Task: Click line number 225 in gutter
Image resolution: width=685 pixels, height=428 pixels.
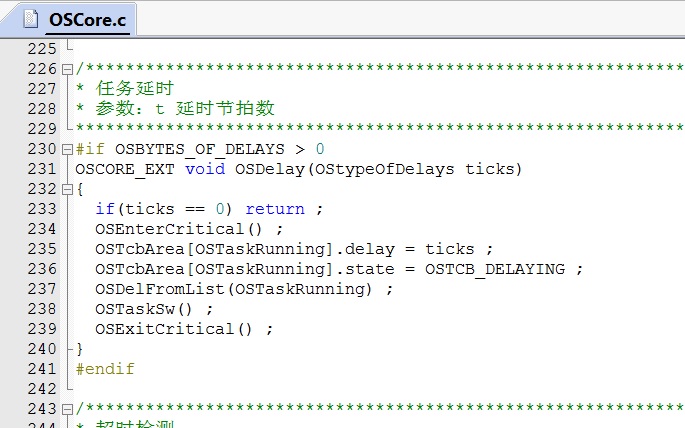Action: tap(42, 48)
